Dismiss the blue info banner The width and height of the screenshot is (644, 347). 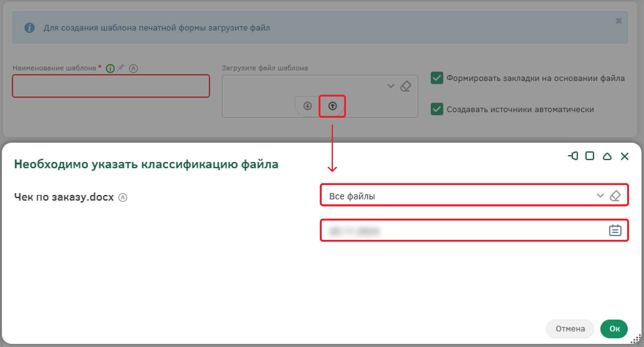[618, 21]
